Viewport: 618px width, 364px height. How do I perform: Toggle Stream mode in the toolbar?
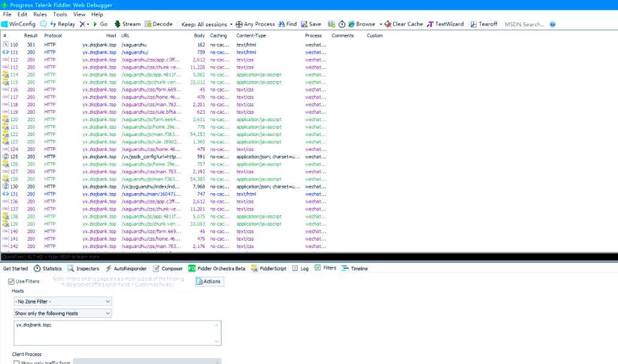click(x=127, y=24)
